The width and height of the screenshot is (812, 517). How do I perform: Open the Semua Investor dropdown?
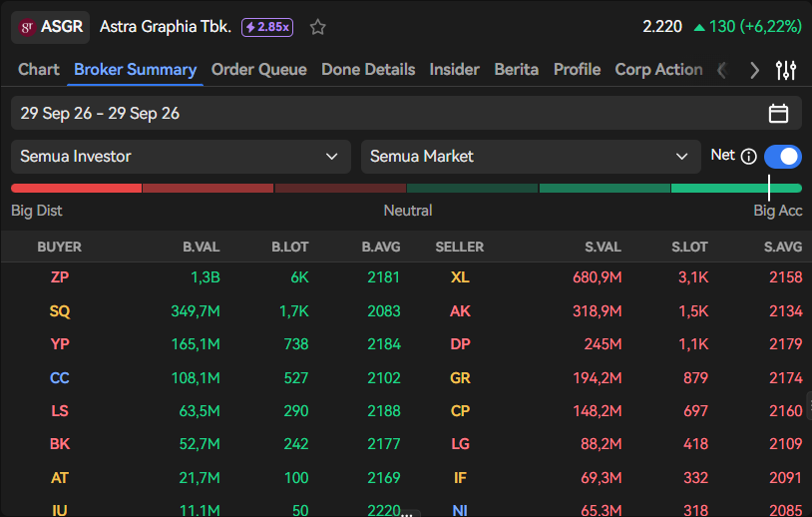coord(181,157)
